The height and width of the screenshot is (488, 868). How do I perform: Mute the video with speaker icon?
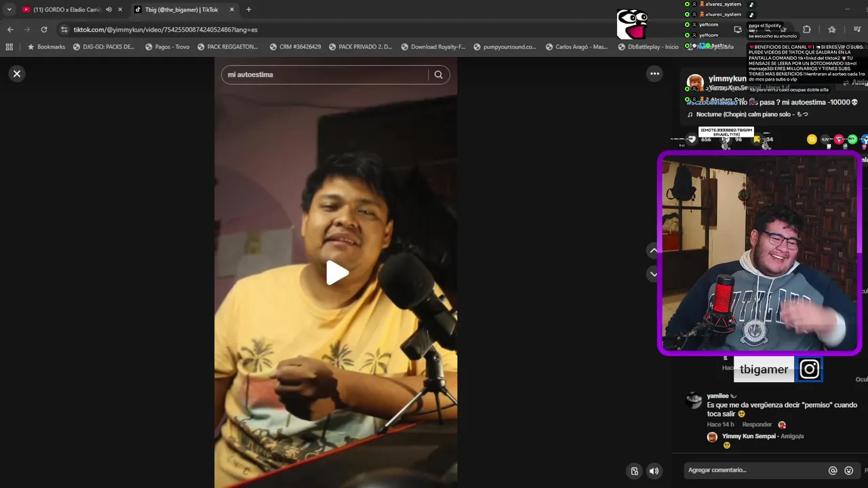click(654, 471)
